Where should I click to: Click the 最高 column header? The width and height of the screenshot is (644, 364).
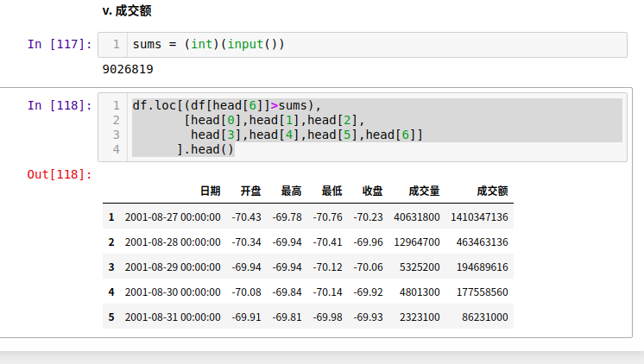[x=291, y=191]
